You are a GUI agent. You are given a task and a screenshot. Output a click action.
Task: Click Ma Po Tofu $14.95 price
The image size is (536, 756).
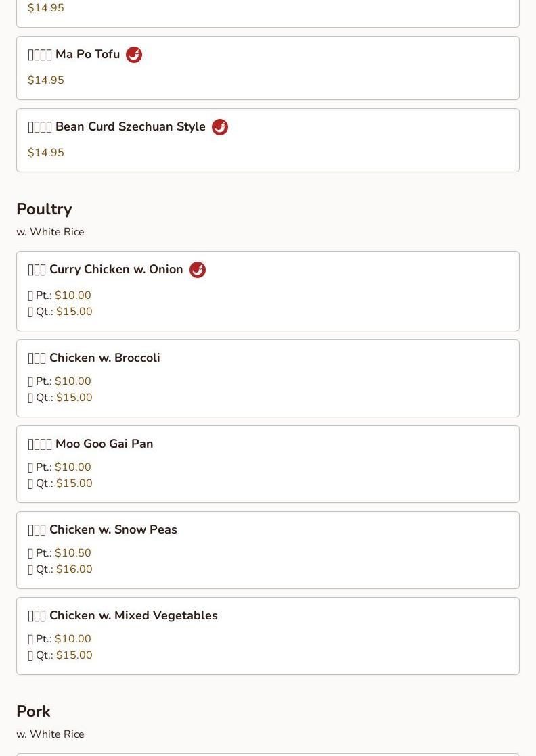(x=46, y=80)
